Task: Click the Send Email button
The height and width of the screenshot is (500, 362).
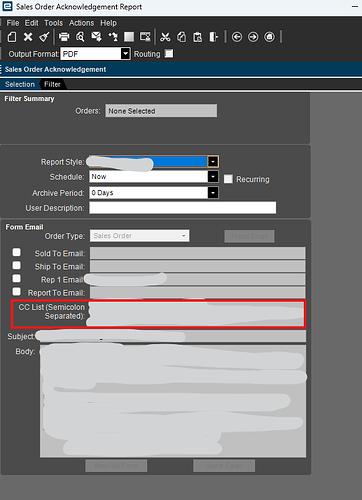Action: [224, 466]
